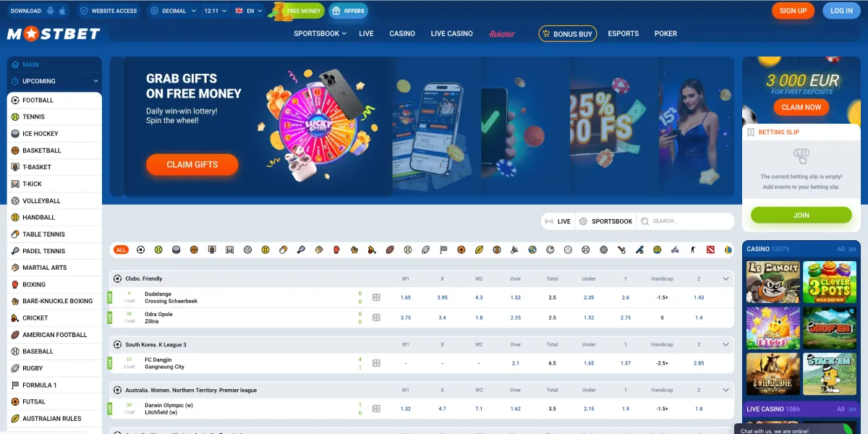Open the Bonus Buy menu item
The image size is (868, 434).
click(568, 33)
